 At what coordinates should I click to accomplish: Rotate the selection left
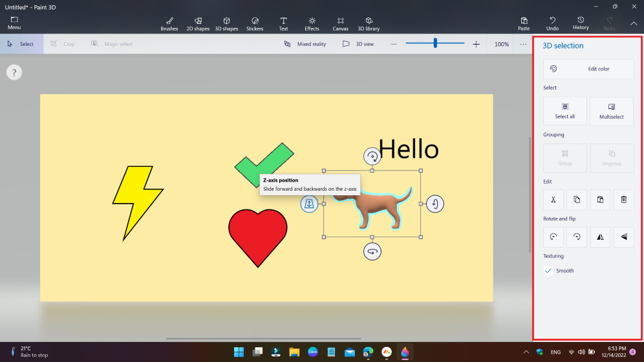pyautogui.click(x=553, y=237)
